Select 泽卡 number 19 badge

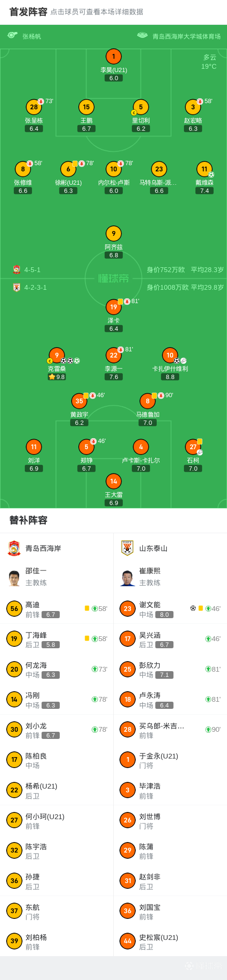point(114,307)
